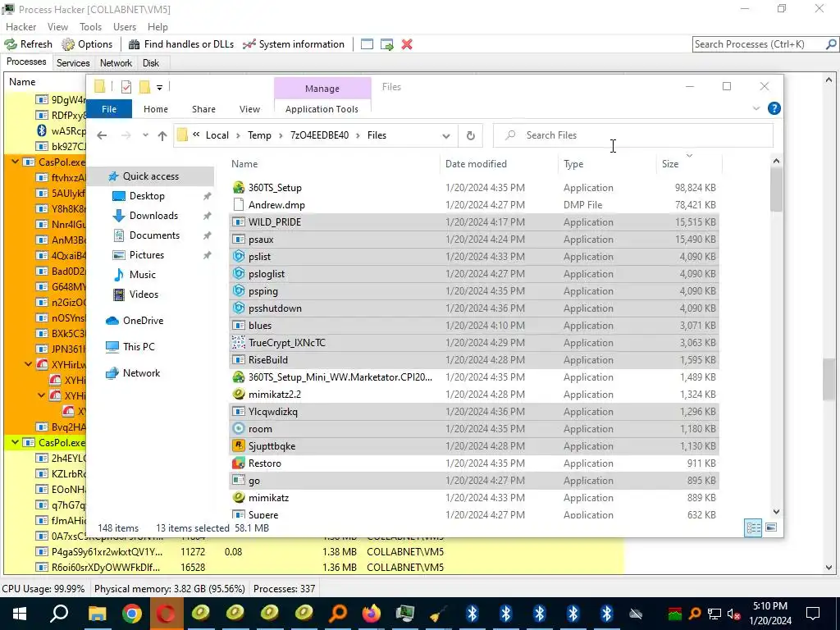Switch to large icons view layout
This screenshot has height=630, width=840.
tap(771, 527)
